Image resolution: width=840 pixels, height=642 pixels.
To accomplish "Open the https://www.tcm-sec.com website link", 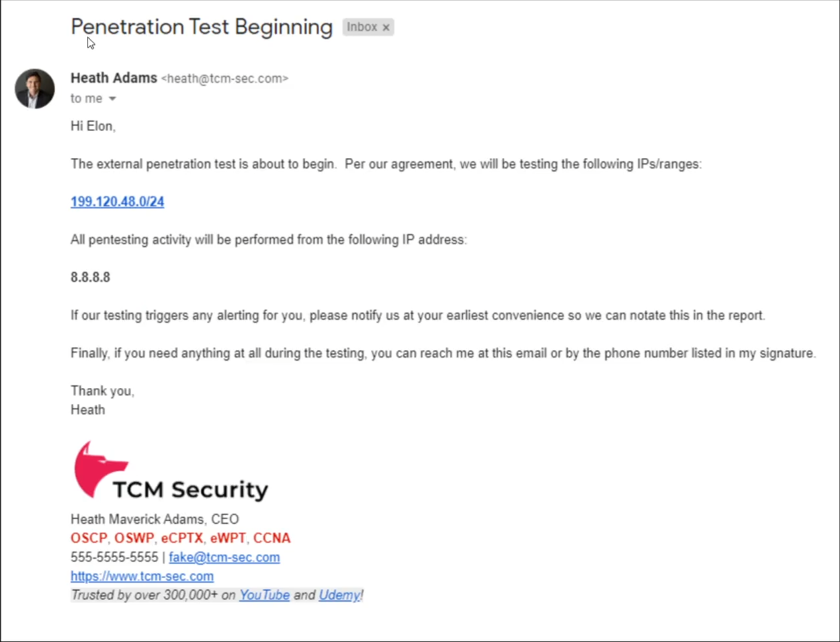I will pyautogui.click(x=142, y=577).
